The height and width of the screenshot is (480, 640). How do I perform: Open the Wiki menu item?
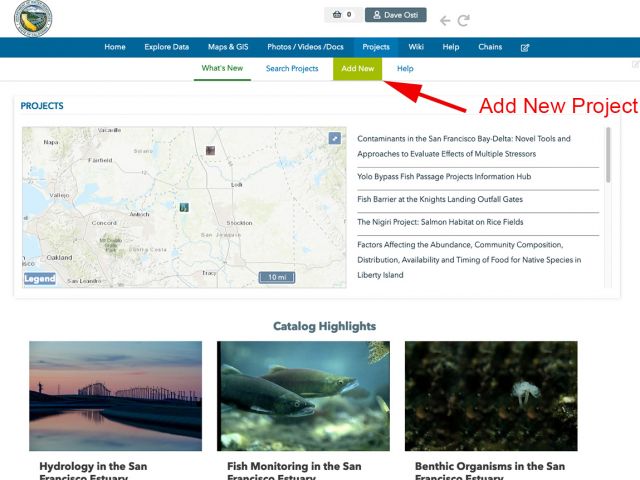point(416,47)
